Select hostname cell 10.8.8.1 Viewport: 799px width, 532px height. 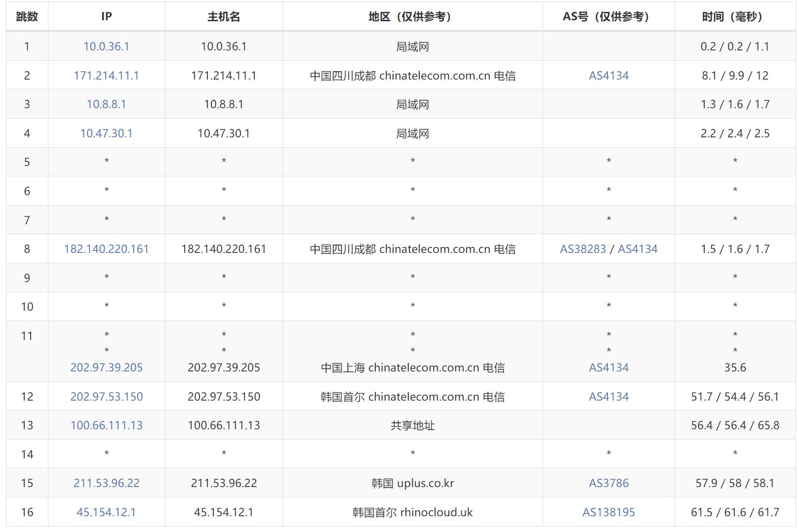(x=224, y=104)
